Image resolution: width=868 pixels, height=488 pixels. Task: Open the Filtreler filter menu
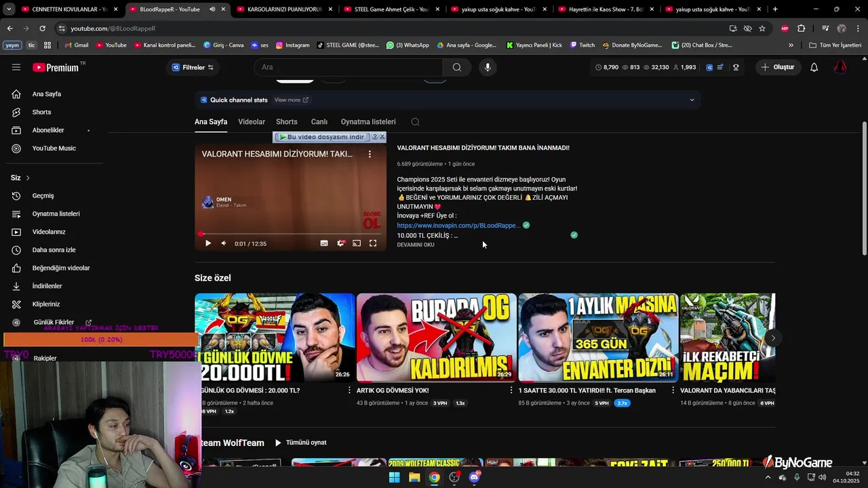click(x=193, y=67)
